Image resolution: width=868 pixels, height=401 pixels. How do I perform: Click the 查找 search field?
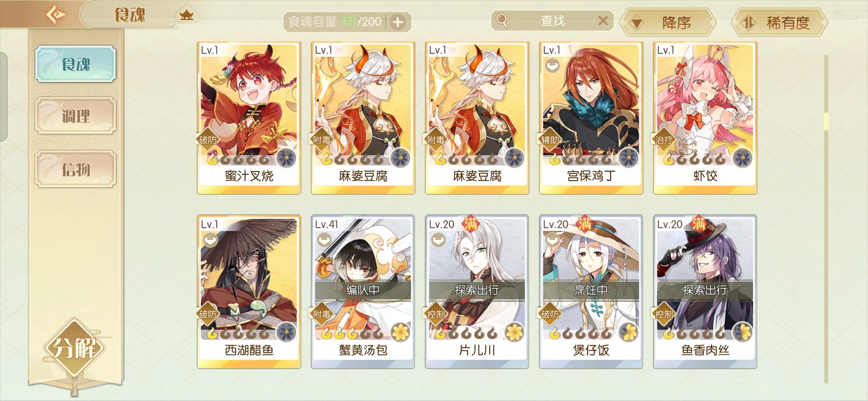pyautogui.click(x=552, y=20)
